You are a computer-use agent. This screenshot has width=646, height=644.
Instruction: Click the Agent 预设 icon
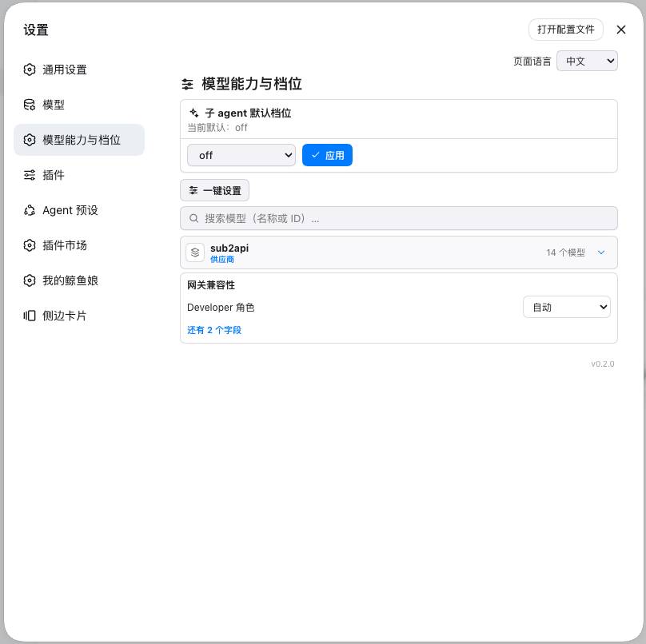30,210
